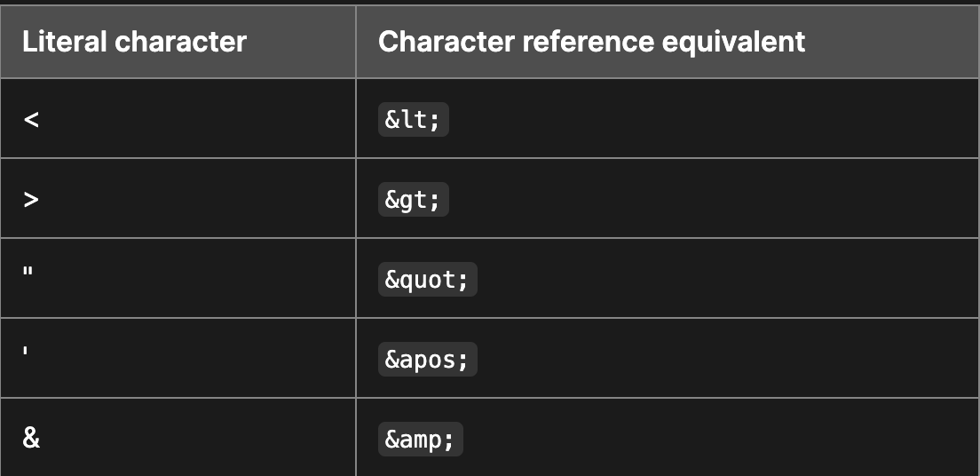Screen dimensions: 980x476
Task: Select the less-than sign literal character
Action: pos(31,120)
